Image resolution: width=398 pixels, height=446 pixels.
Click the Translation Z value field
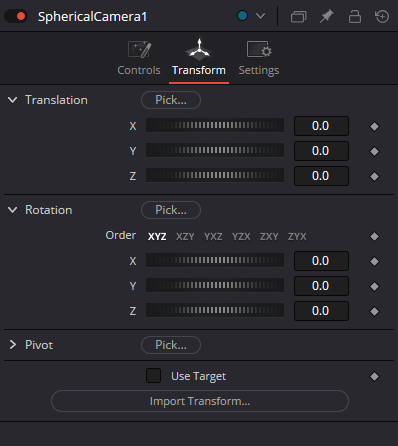tap(321, 176)
